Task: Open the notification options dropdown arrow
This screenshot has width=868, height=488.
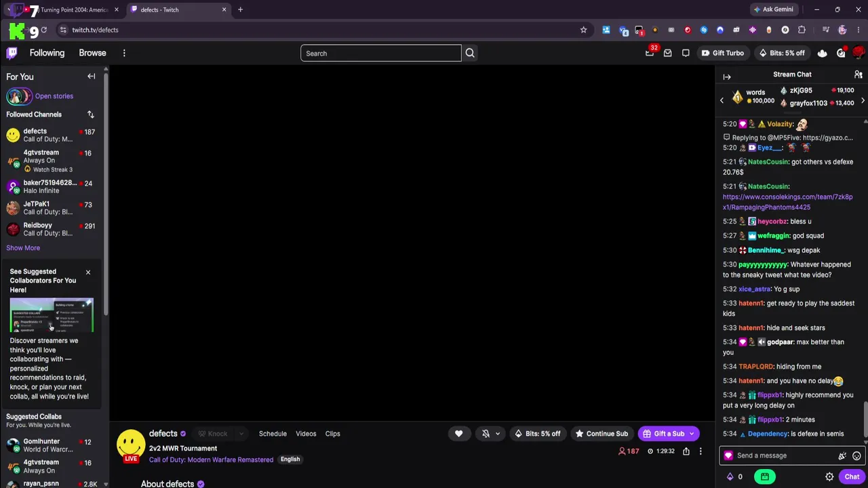Action: tap(498, 434)
